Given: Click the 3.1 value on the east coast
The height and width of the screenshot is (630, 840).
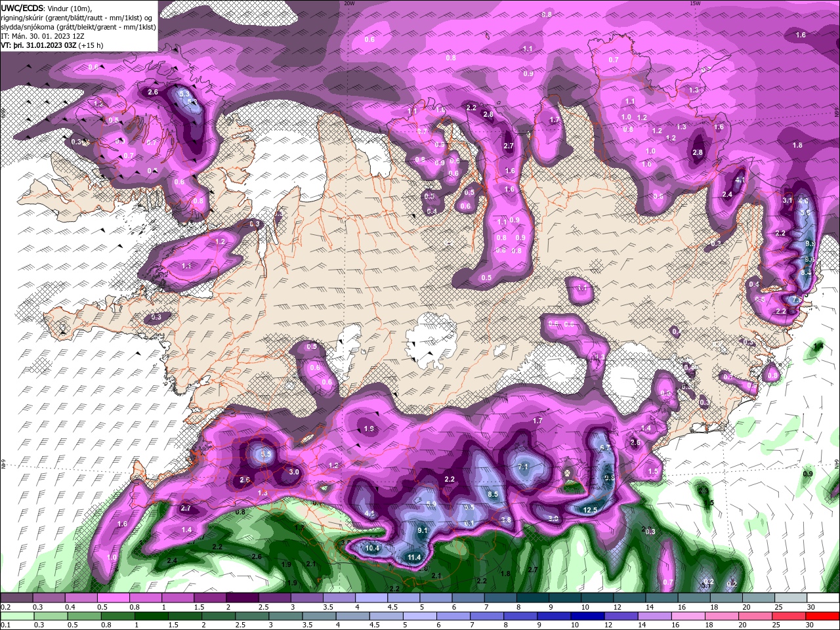Looking at the screenshot, I should (788, 200).
